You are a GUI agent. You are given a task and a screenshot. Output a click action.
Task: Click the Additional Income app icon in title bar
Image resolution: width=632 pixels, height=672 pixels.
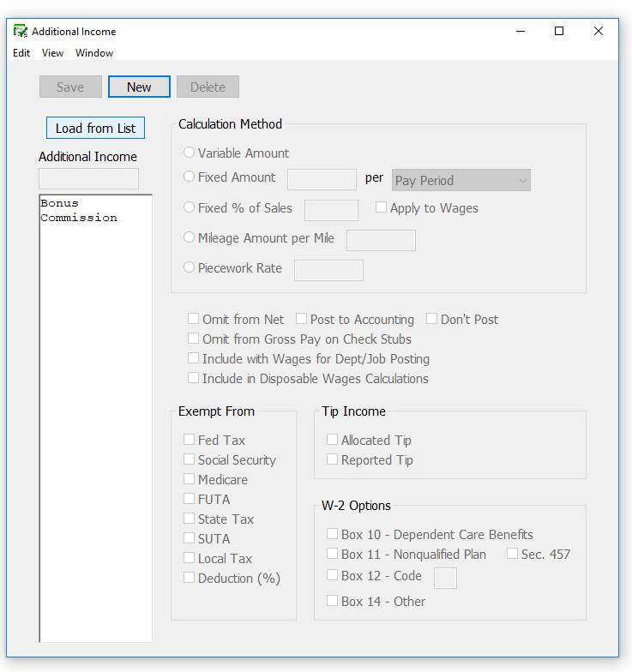click(21, 32)
